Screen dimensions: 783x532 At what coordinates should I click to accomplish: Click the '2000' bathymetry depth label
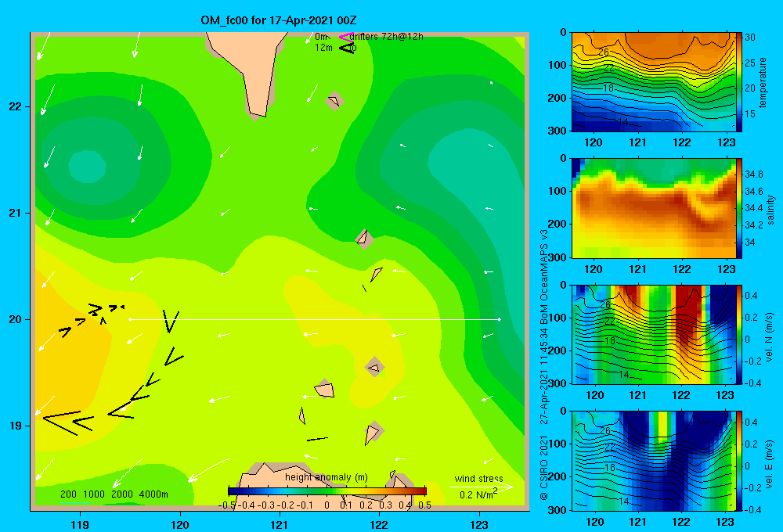[x=122, y=494]
